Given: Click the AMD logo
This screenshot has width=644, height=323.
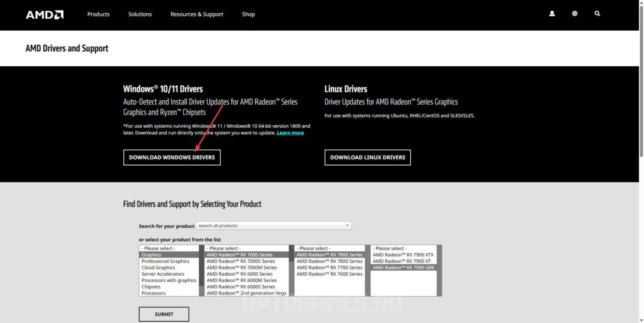Looking at the screenshot, I should [x=44, y=14].
